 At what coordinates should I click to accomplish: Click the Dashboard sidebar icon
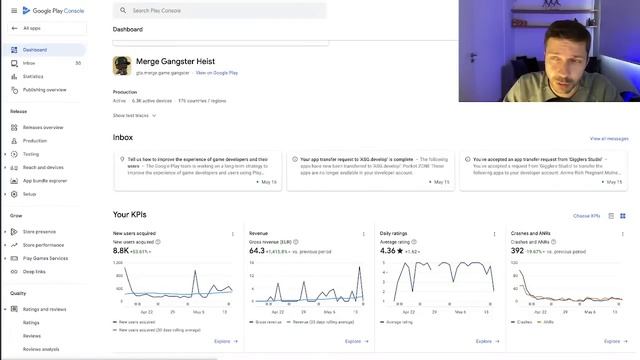[14, 50]
